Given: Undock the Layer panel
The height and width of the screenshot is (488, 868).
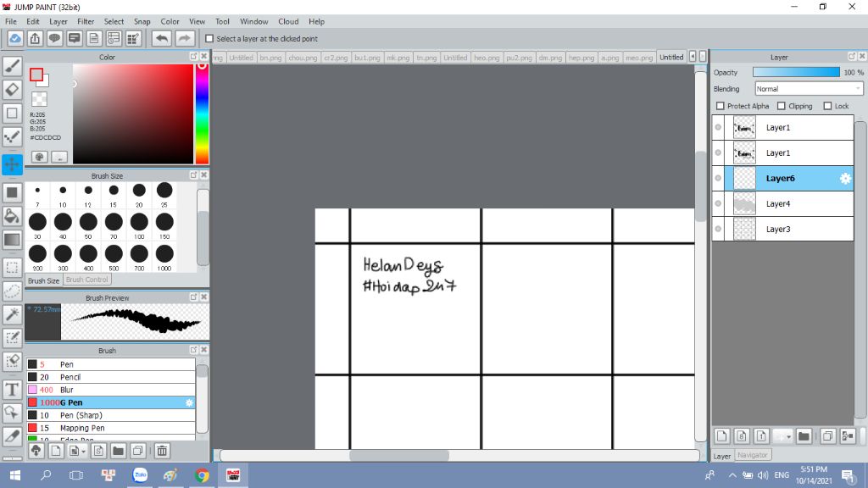Looking at the screenshot, I should point(852,57).
